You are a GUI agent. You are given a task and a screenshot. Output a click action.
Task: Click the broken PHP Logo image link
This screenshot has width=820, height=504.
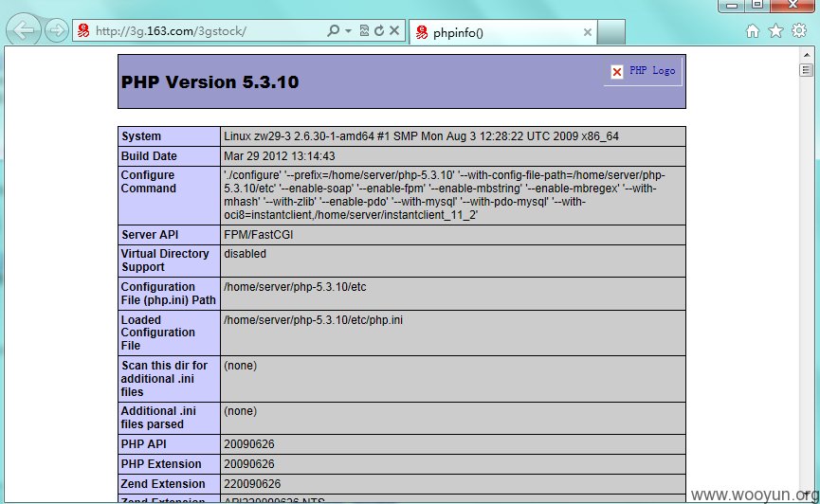[644, 71]
